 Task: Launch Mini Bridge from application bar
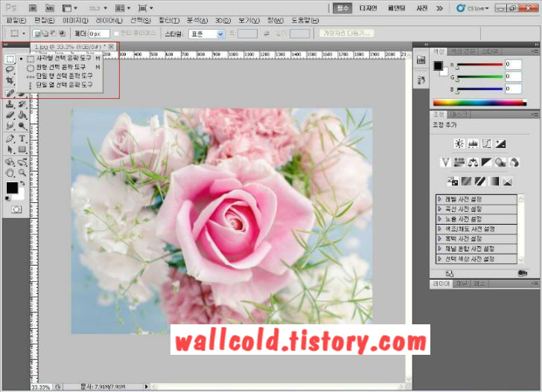click(x=50, y=8)
